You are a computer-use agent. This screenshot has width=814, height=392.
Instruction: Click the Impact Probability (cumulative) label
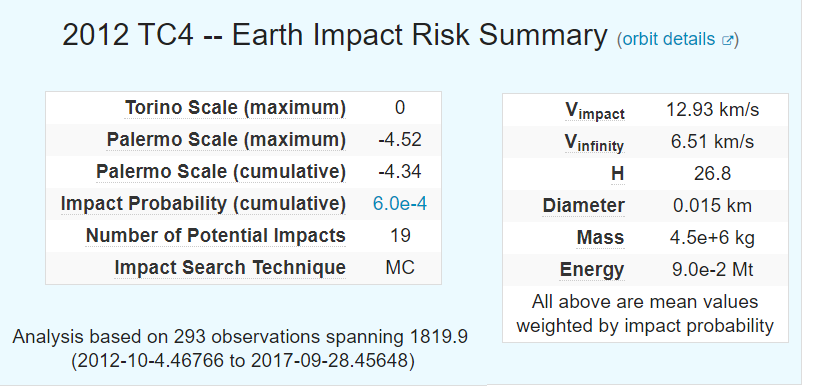pyautogui.click(x=203, y=204)
